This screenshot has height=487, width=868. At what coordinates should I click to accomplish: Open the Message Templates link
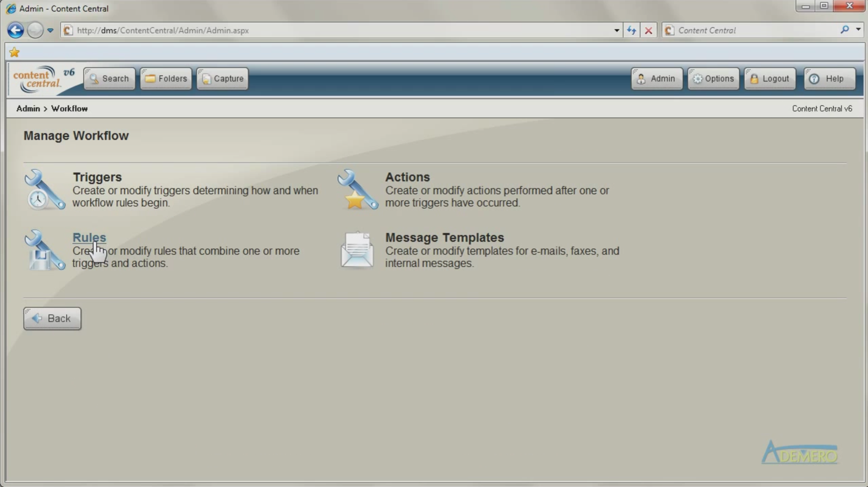pyautogui.click(x=445, y=237)
